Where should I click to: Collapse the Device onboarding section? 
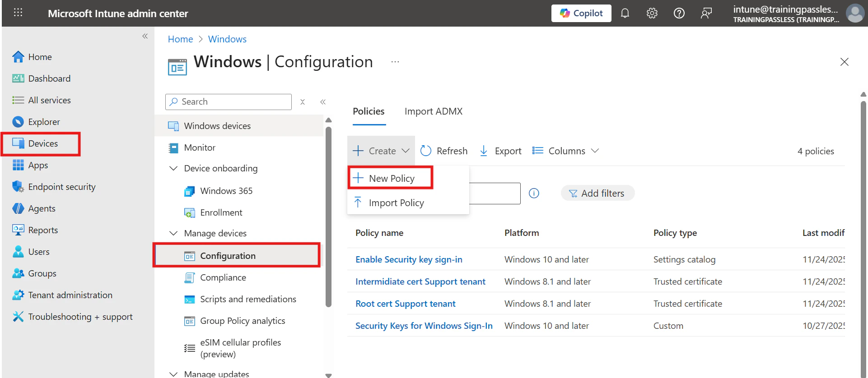click(173, 168)
